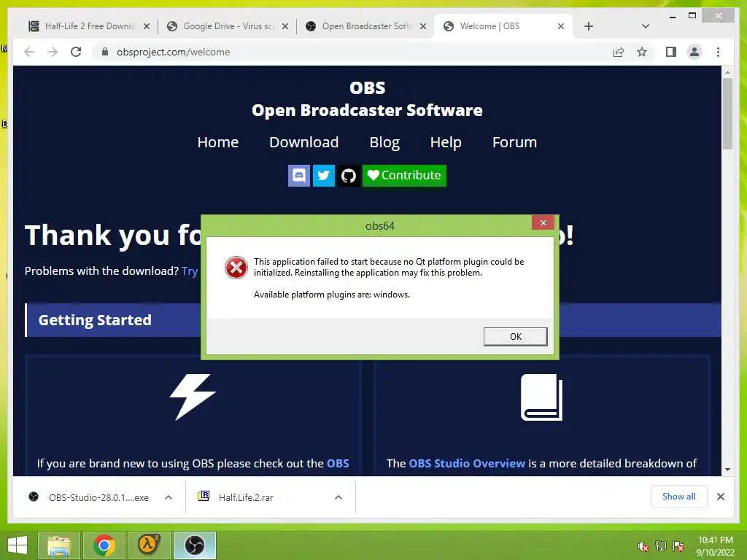This screenshot has height=560, width=747.
Task: Close the downloads bar
Action: [x=720, y=497]
